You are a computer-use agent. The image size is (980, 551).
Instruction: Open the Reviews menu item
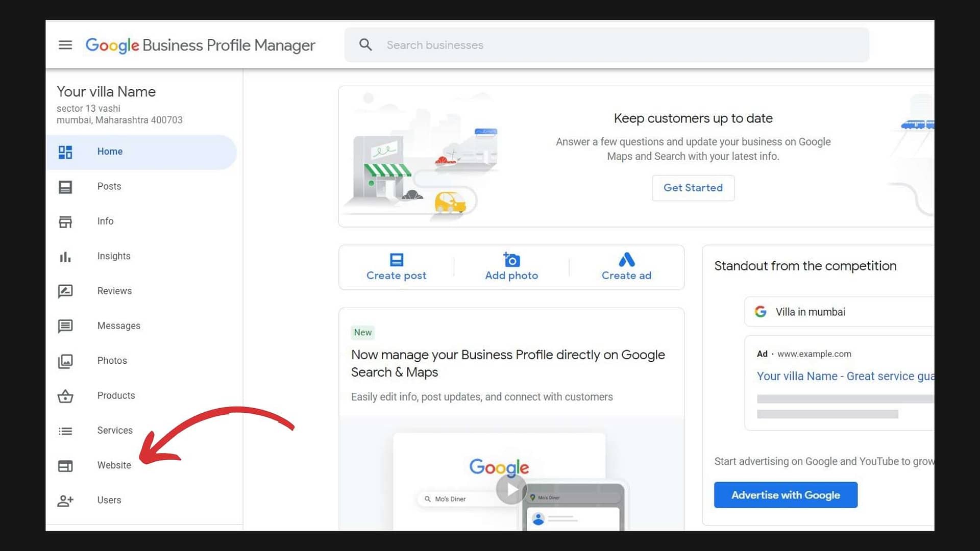tap(141, 291)
